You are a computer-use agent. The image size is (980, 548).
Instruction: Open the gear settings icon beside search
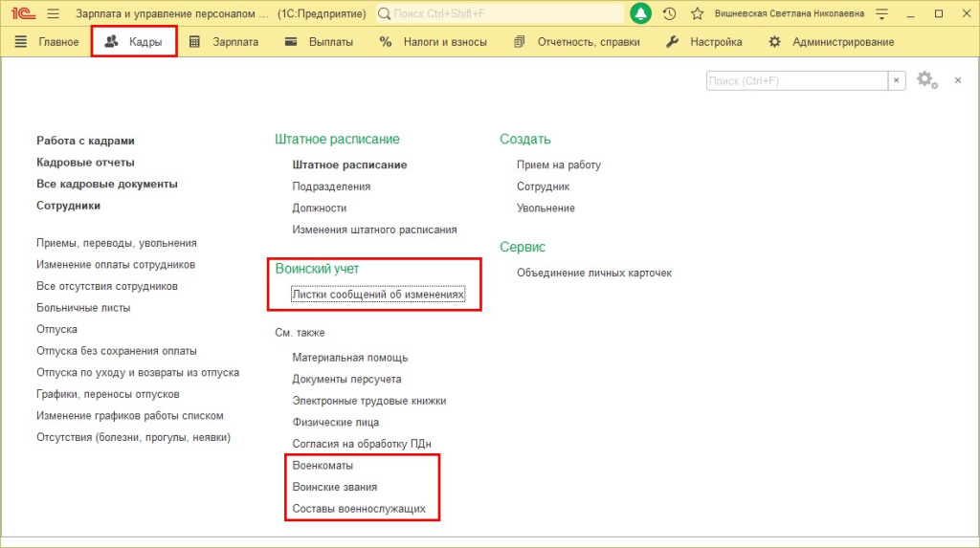point(924,79)
